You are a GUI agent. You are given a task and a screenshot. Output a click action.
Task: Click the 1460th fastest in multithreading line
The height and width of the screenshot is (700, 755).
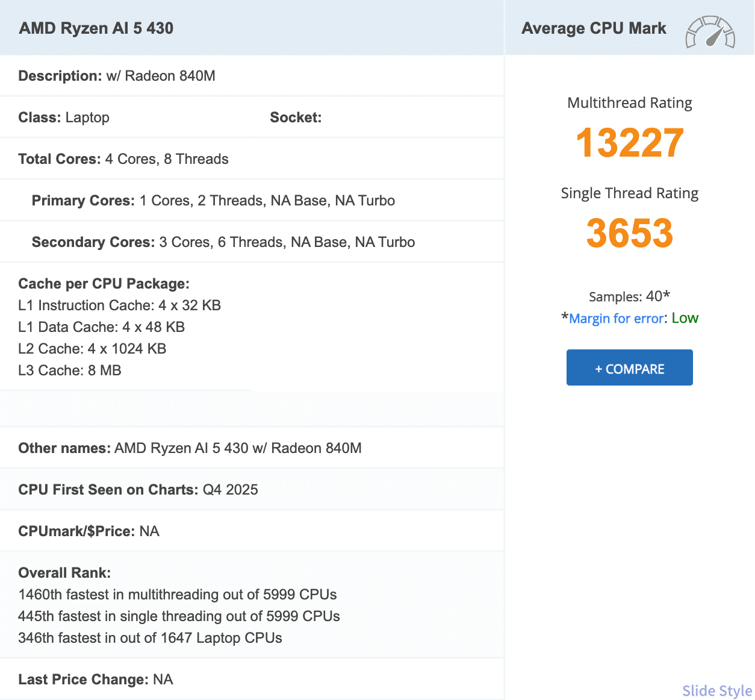(x=178, y=595)
